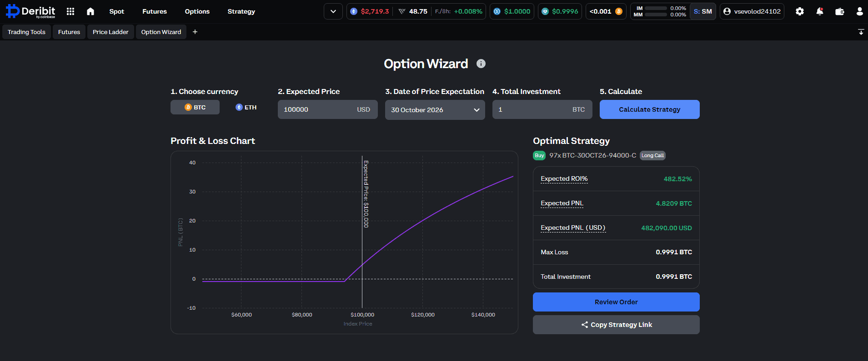Click the 482.52% ROI value
The image size is (868, 361).
tap(677, 179)
